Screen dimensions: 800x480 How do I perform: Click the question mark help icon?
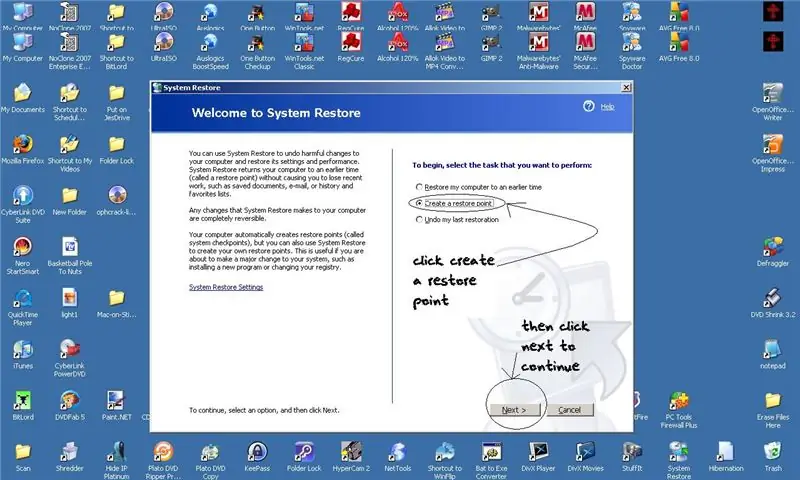(589, 106)
